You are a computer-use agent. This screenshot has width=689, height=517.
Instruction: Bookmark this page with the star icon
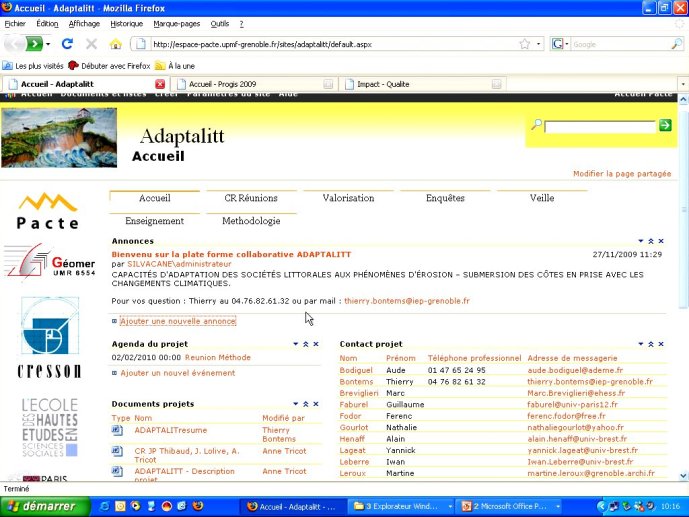coord(525,44)
